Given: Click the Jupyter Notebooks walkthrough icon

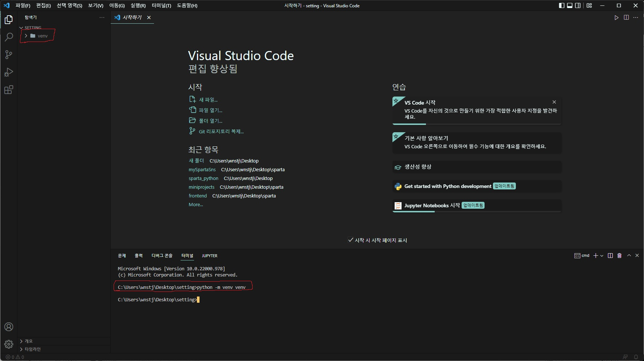Looking at the screenshot, I should [x=398, y=206].
